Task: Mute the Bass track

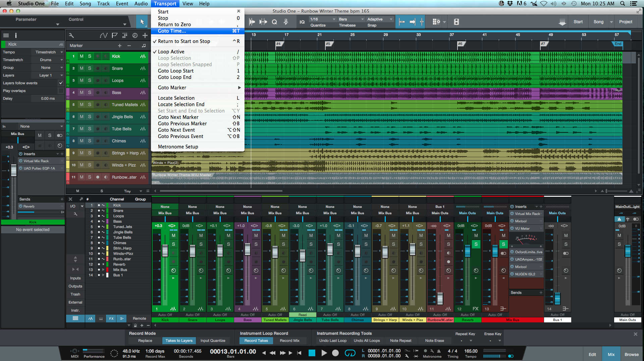Action: click(x=82, y=93)
